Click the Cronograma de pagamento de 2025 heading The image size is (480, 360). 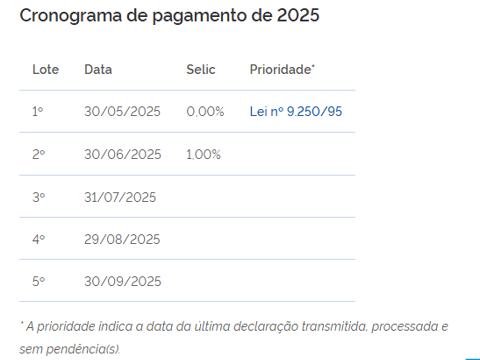169,16
